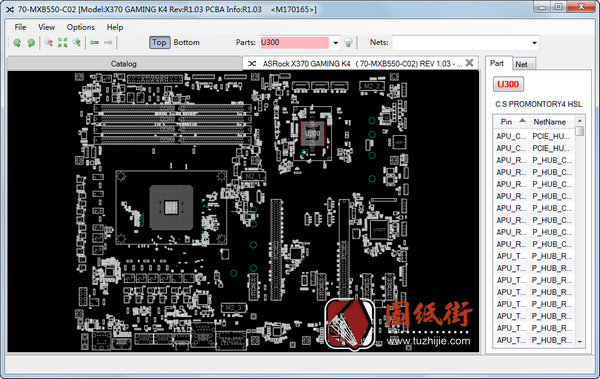Close the boardview application window
Image resolution: width=600 pixels, height=379 pixels.
[581, 7]
